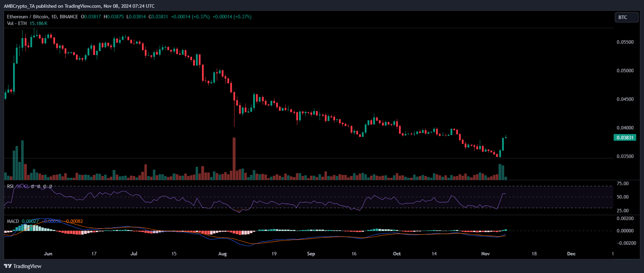Click the RSI indicator label
The image size is (644, 273).
pyautogui.click(x=10, y=186)
